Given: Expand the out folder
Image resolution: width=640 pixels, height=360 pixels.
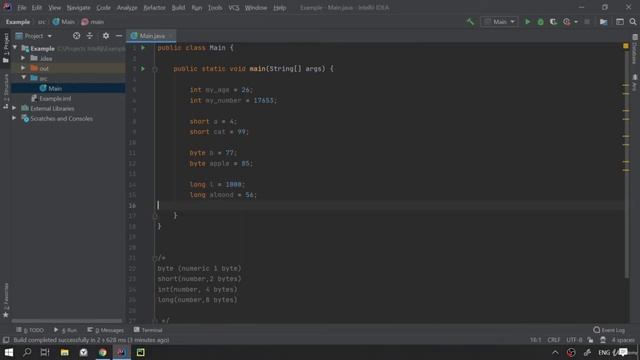Looking at the screenshot, I should [x=23, y=68].
